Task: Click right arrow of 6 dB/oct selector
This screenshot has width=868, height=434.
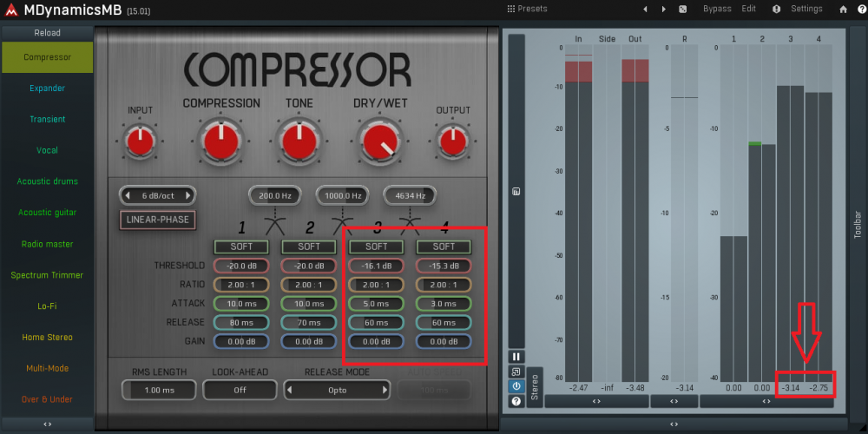Action: click(188, 195)
